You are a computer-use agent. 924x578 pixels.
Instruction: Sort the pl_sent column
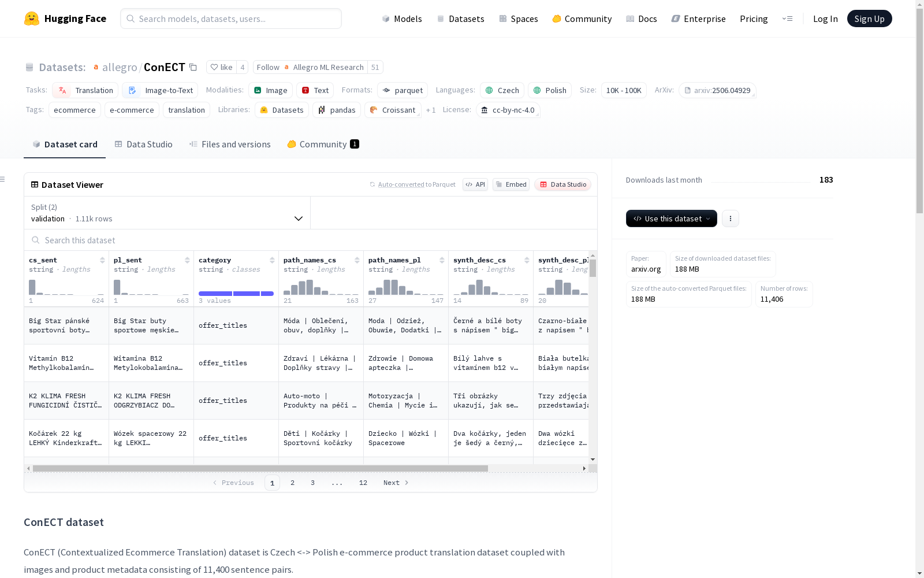187,260
